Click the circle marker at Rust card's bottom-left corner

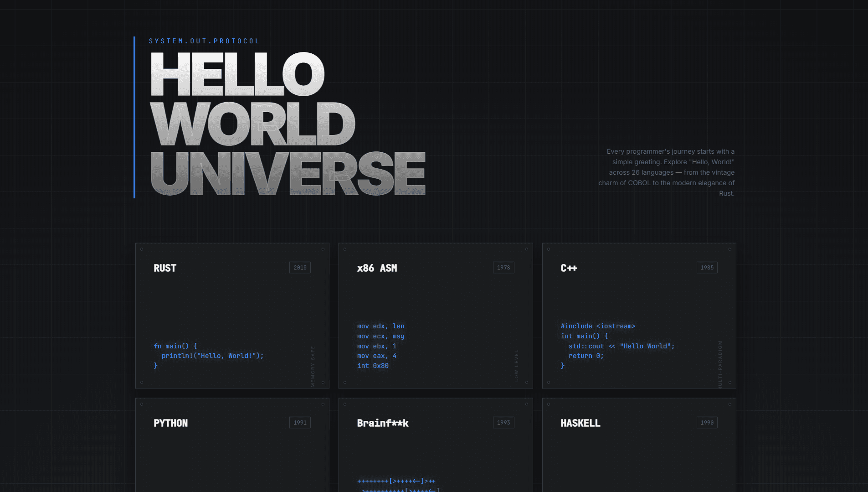[142, 383]
